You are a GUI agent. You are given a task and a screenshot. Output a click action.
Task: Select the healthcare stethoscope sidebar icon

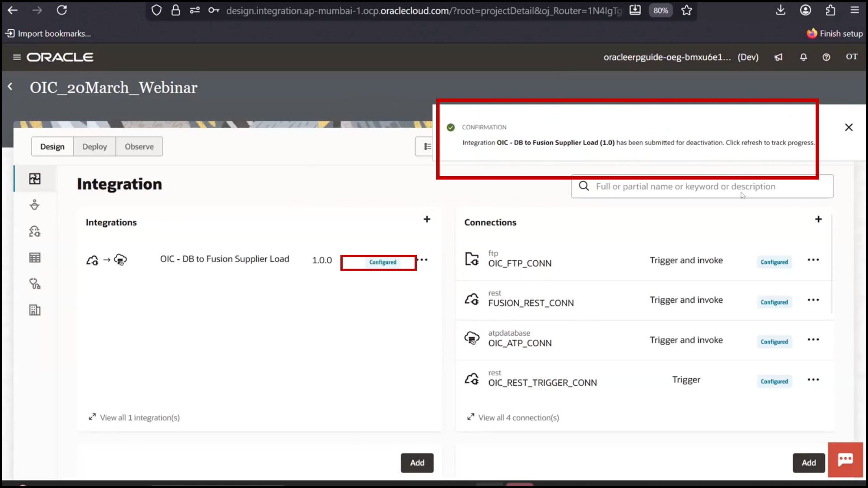(35, 284)
